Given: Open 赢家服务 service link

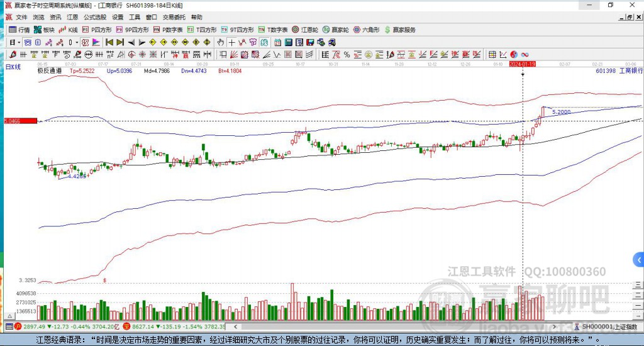Looking at the screenshot, I should point(400,30).
